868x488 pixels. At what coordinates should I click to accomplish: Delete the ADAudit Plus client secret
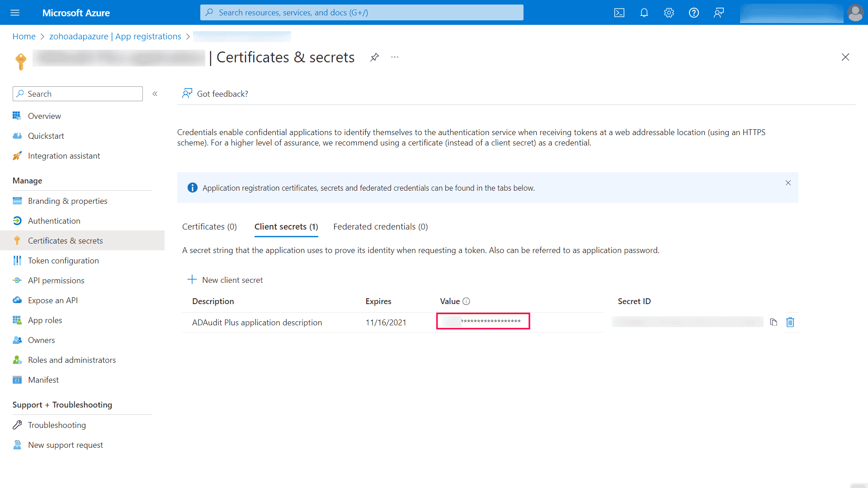tap(790, 322)
